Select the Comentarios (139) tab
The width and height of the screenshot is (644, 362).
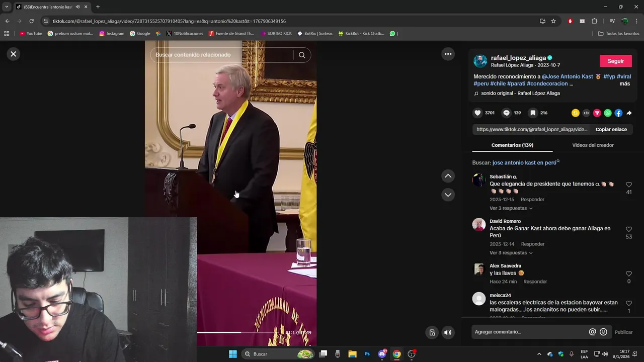(x=512, y=145)
